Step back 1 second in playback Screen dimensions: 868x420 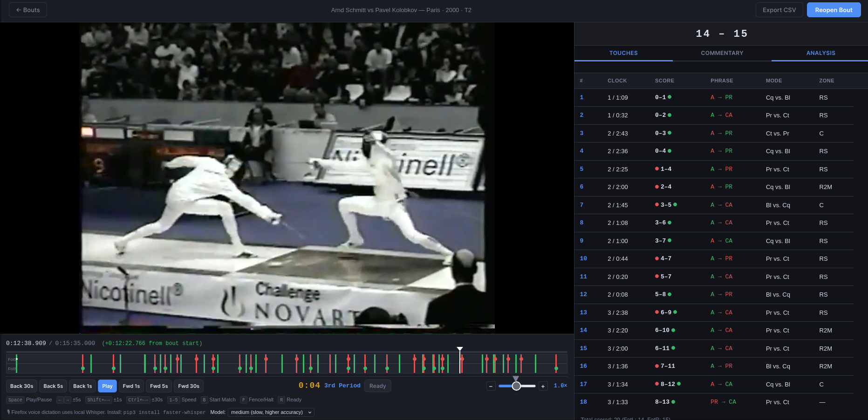tap(82, 386)
